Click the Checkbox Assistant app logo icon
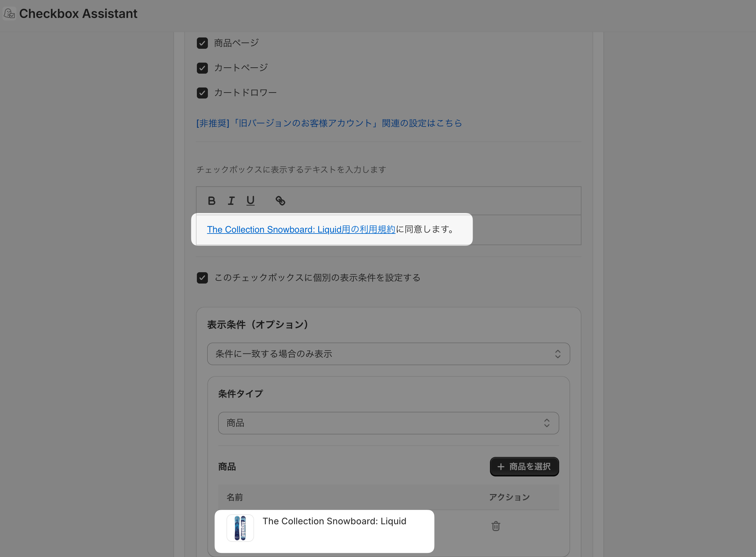 (9, 14)
